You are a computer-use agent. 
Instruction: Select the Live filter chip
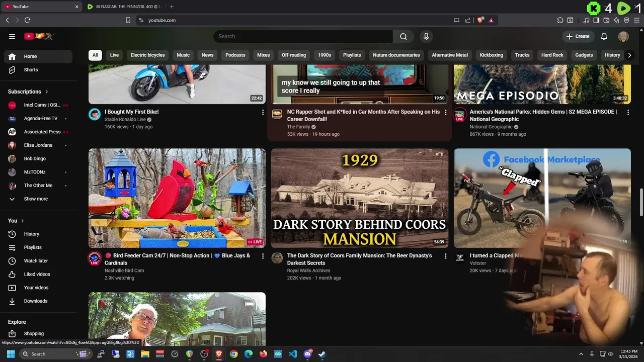point(114,55)
